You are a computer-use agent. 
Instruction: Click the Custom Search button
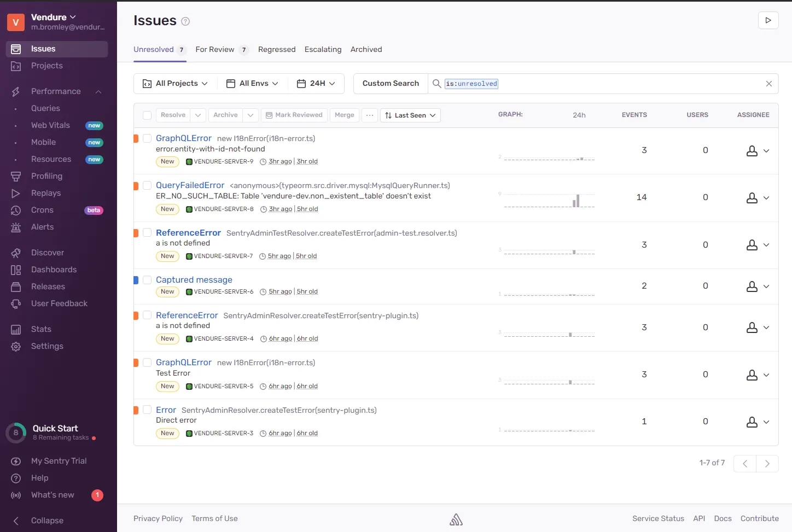coord(391,84)
